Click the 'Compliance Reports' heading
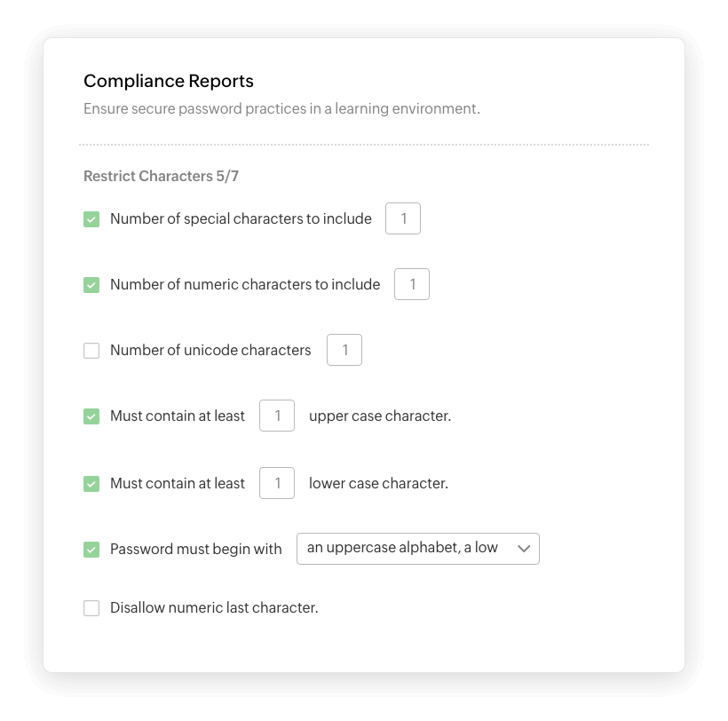 click(168, 81)
